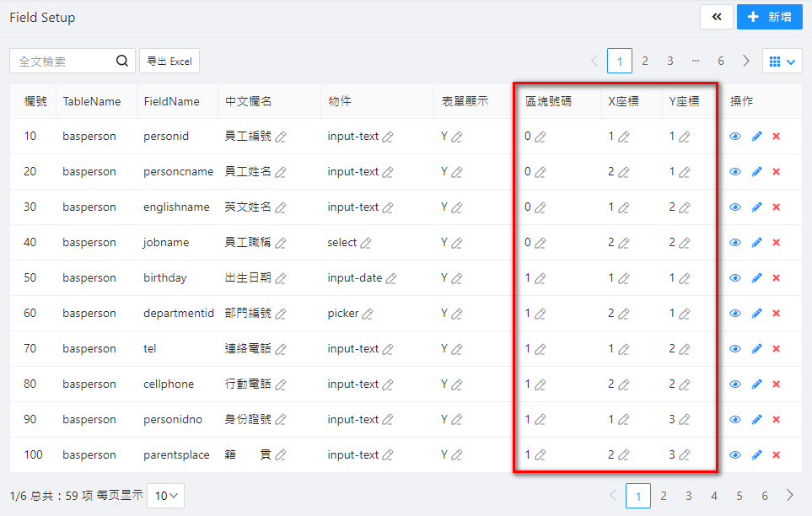
Task: Delete the parentsplace row
Action: coord(777,455)
